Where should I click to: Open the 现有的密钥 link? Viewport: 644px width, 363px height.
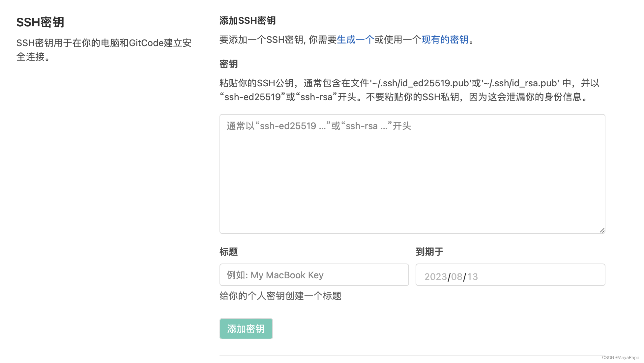click(x=445, y=40)
